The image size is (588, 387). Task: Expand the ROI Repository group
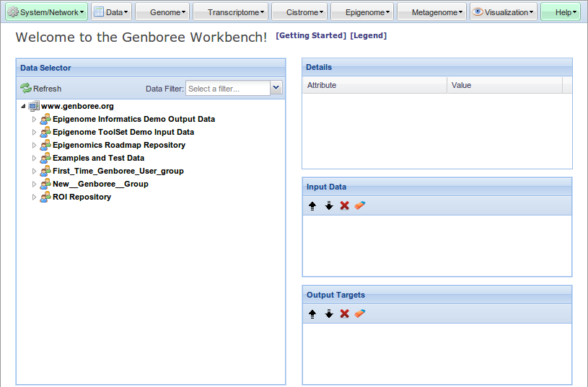click(x=34, y=197)
